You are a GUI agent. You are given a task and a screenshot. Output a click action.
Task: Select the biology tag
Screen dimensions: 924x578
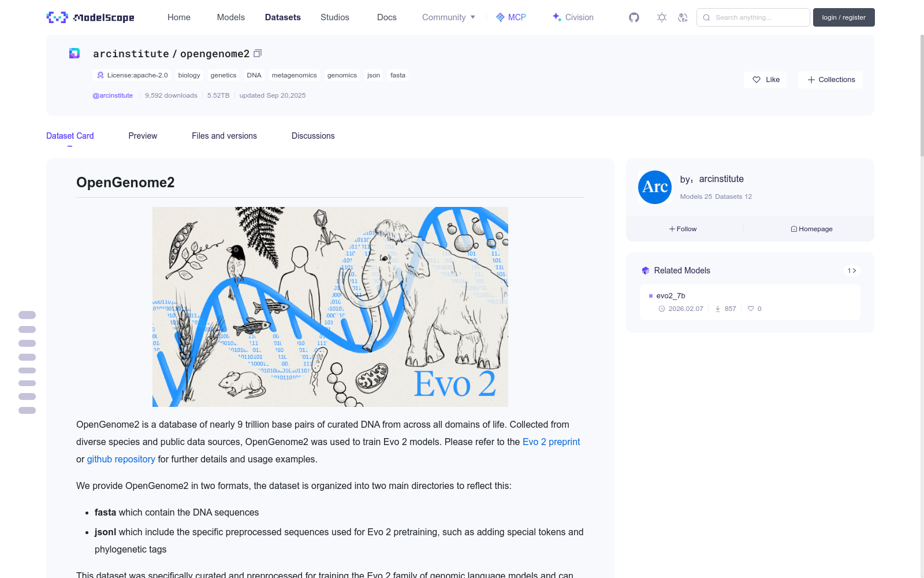[x=189, y=75]
